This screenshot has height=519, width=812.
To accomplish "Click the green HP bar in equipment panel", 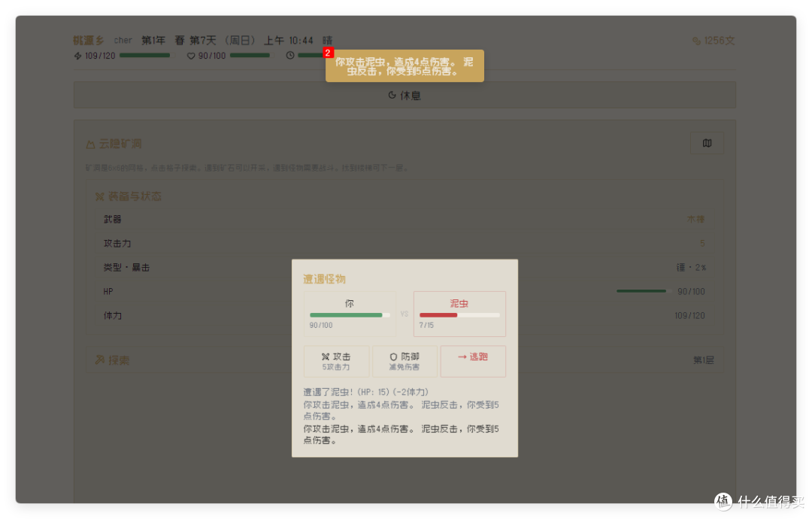I will click(x=644, y=291).
